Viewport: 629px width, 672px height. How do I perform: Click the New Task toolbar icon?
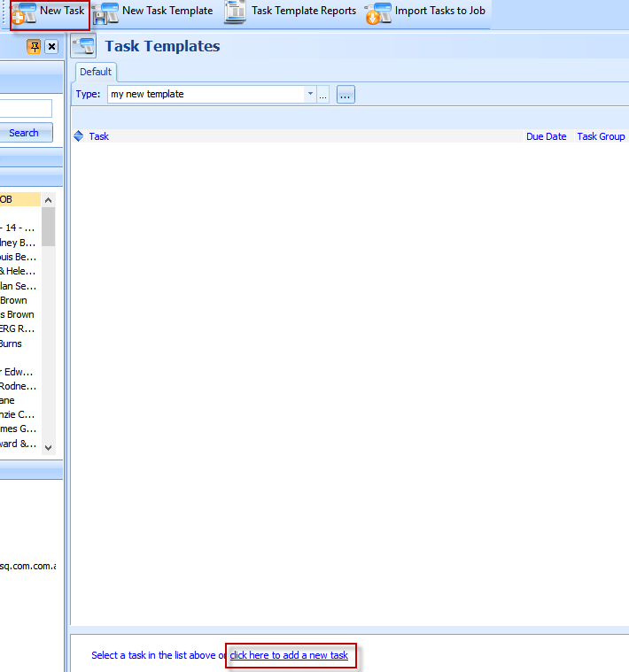point(25,12)
